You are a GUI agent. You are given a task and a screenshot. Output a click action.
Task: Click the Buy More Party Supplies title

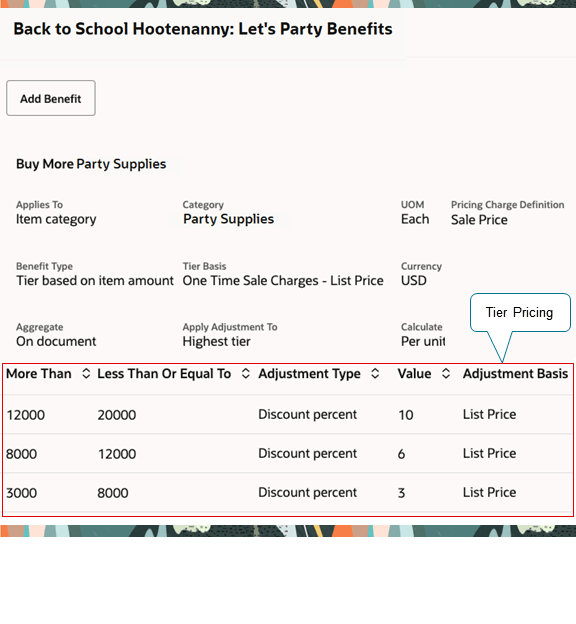[x=91, y=164]
